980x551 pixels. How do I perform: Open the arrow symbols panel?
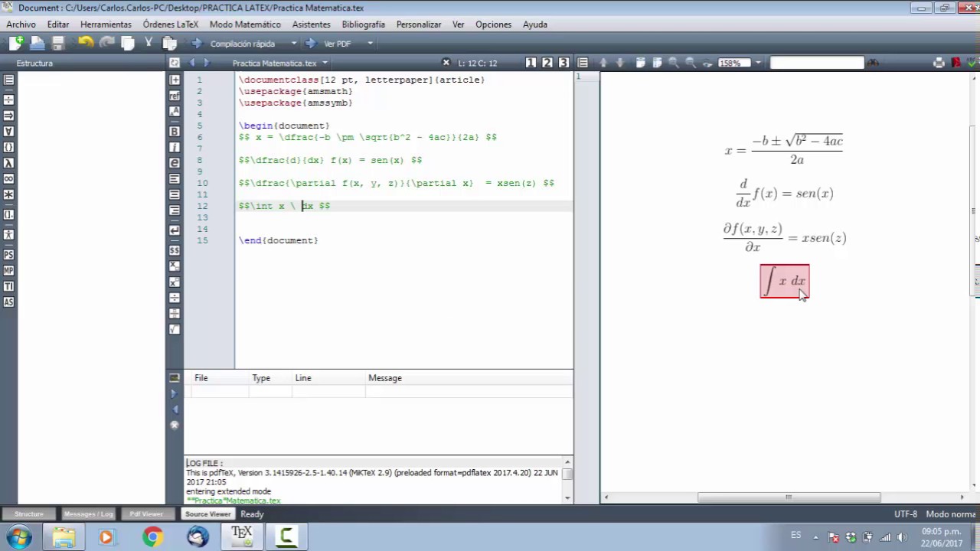tap(8, 116)
